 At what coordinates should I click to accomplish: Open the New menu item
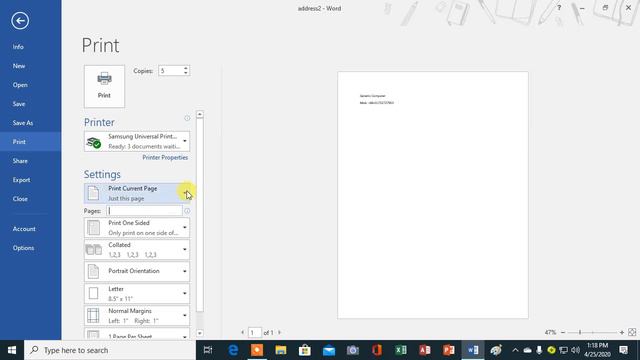(x=19, y=66)
